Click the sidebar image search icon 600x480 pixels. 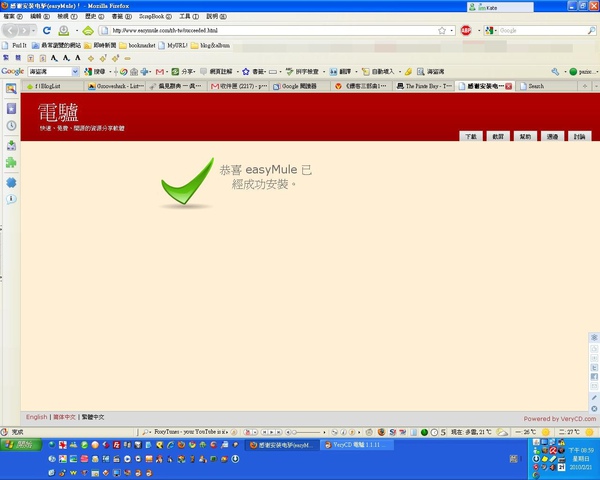[x=11, y=88]
